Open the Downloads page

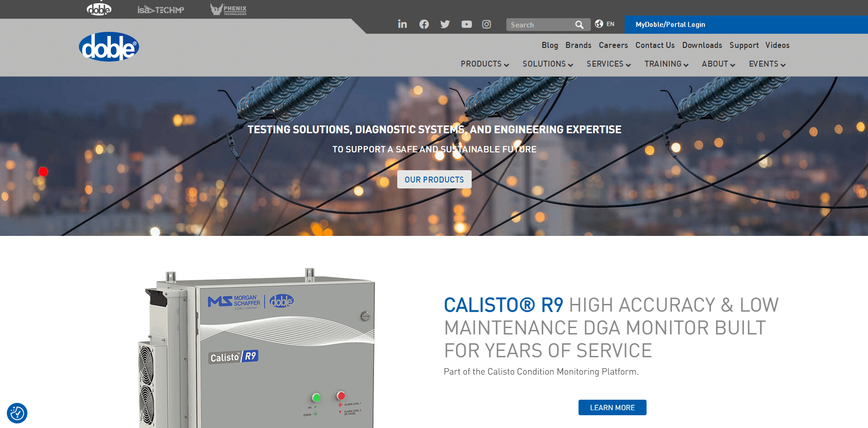tap(702, 45)
